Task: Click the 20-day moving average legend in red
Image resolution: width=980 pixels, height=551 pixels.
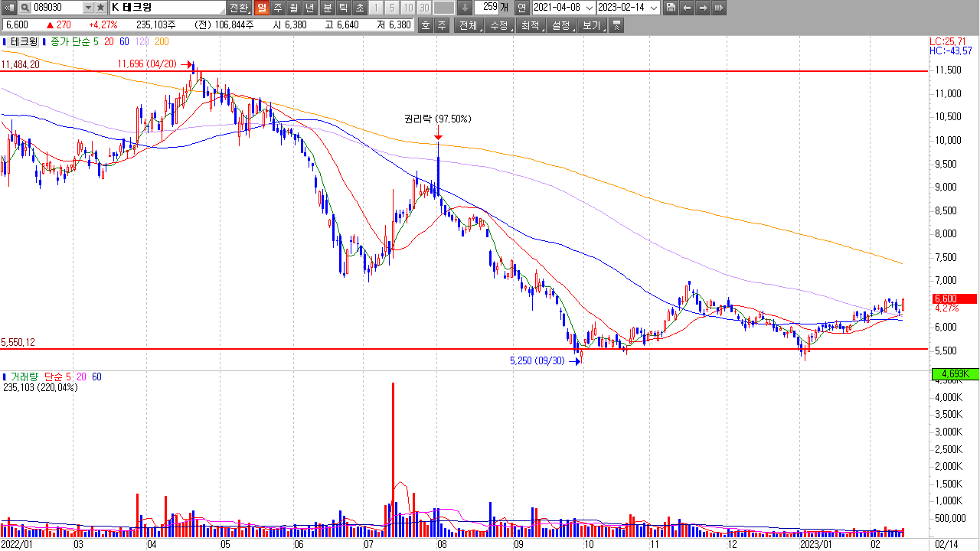Action: [109, 42]
